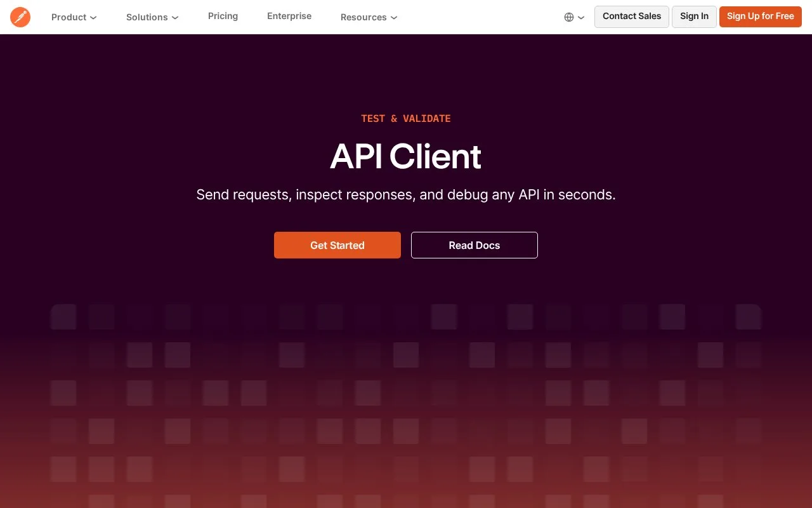
Task: Click the Contact Sales button
Action: pyautogui.click(x=632, y=17)
